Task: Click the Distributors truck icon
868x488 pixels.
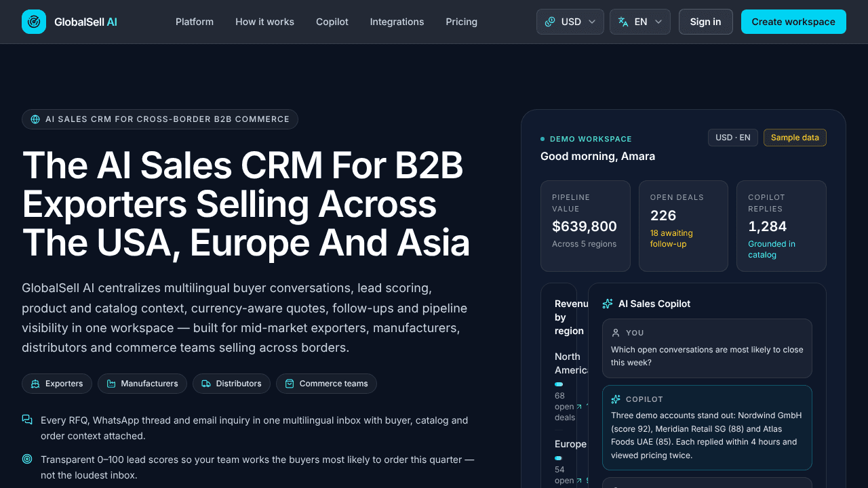Action: (206, 384)
